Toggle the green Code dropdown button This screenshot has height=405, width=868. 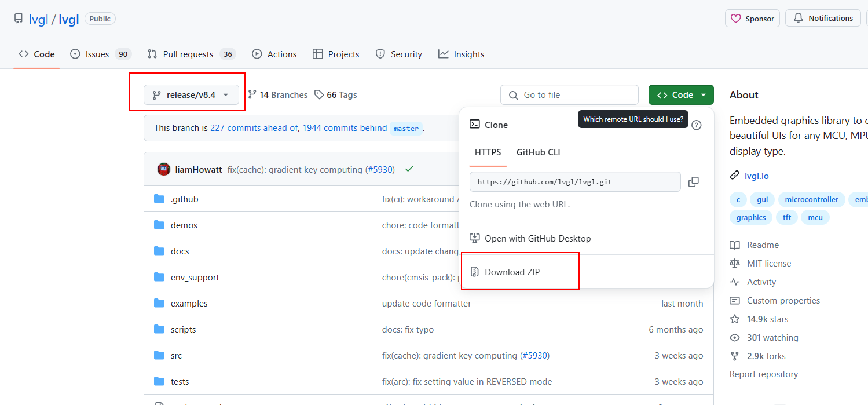point(681,95)
